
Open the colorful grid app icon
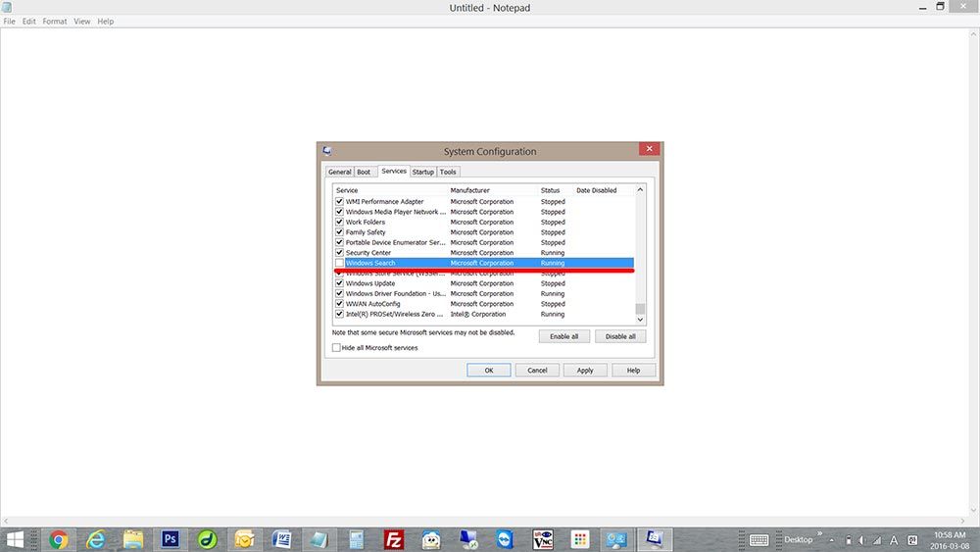tap(579, 539)
